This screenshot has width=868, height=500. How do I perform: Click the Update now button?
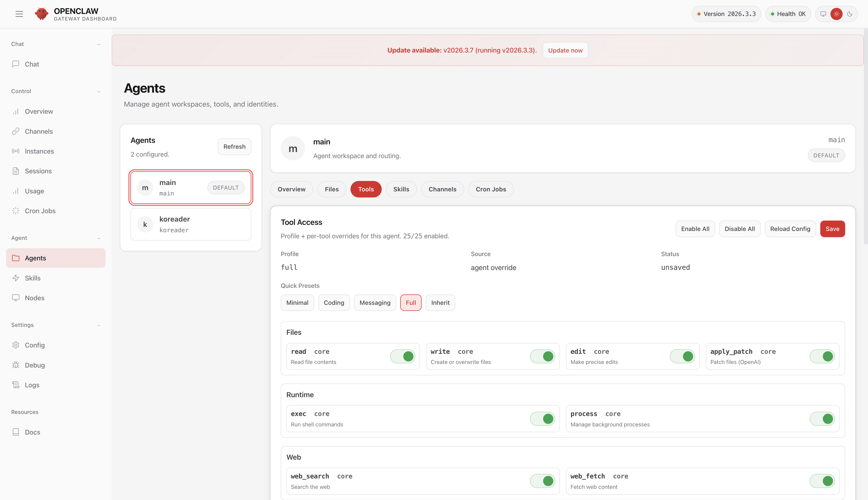coord(565,50)
